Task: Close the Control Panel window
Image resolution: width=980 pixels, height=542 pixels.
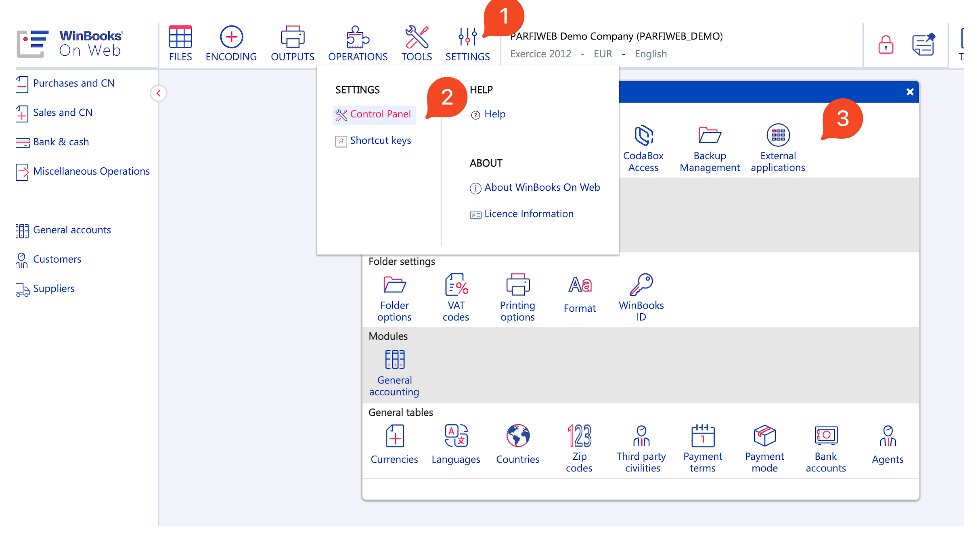Action: point(910,92)
